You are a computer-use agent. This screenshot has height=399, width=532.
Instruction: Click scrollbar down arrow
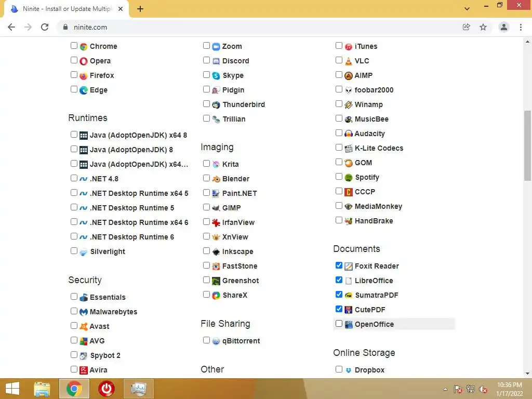click(527, 374)
